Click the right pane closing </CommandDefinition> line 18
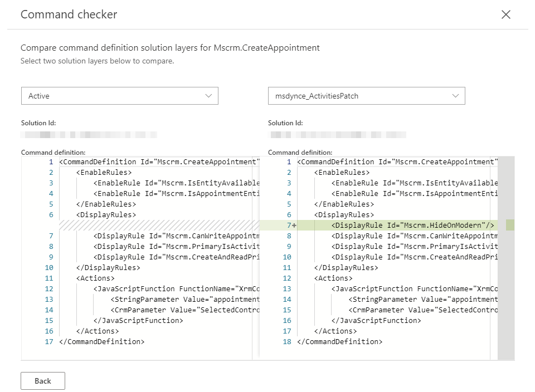Image resolution: width=535 pixels, height=392 pixels. (339, 341)
